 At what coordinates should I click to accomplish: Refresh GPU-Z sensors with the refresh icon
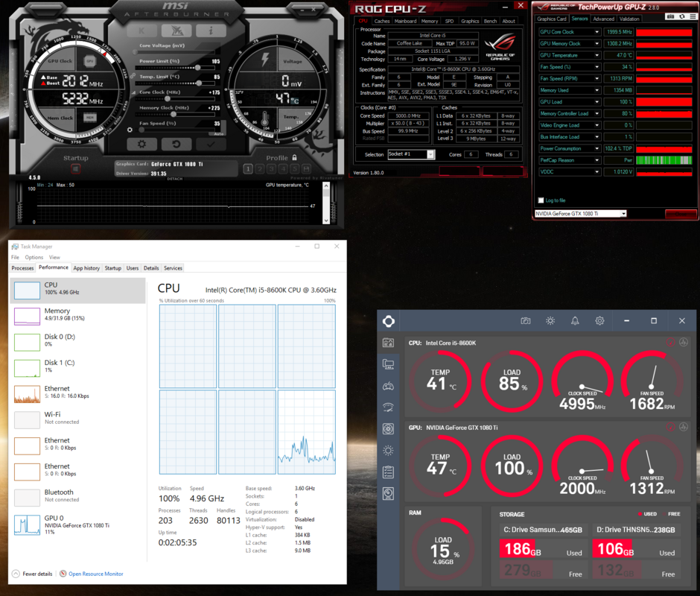681,16
